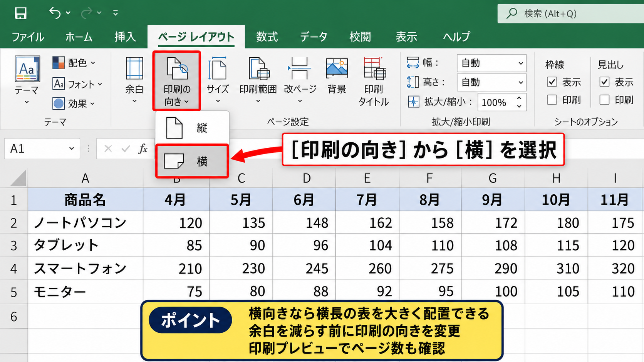Open the 効果 theme effects menu
The width and height of the screenshot is (644, 362).
(x=74, y=103)
